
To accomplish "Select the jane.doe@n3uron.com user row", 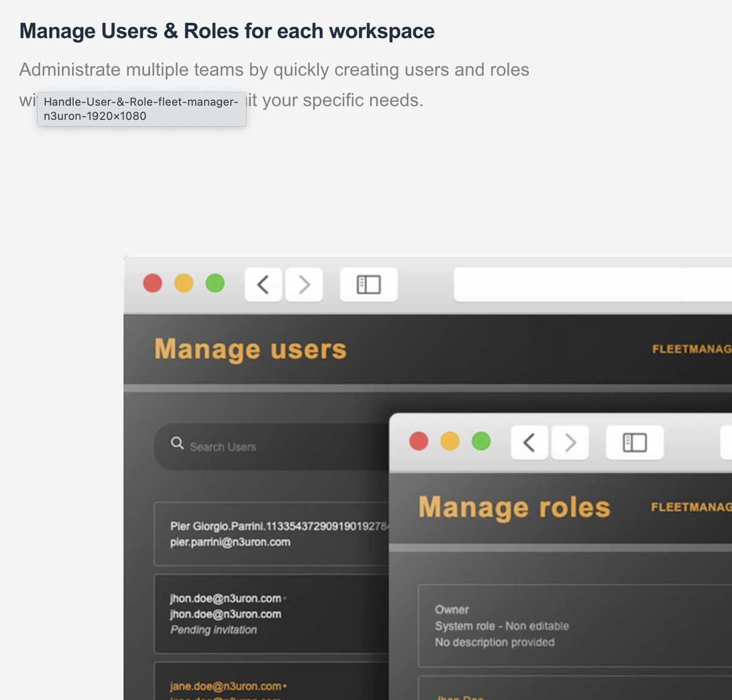I will pos(271,680).
